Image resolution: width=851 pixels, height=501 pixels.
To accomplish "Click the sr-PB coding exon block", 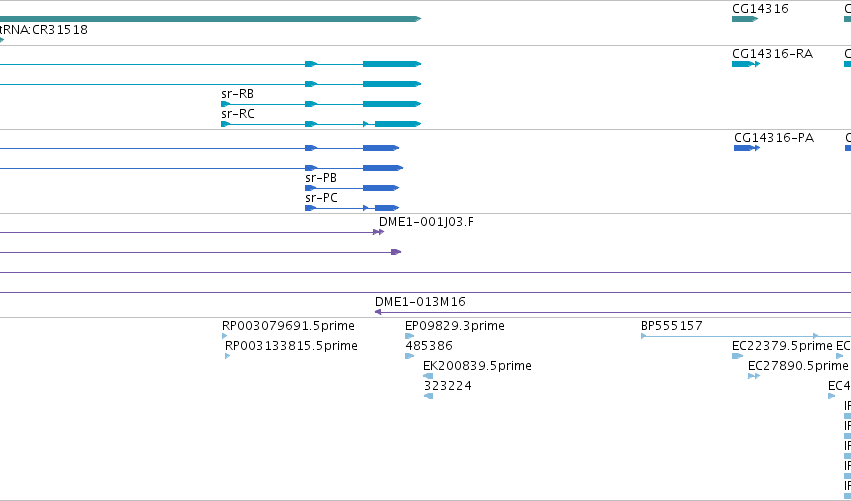I will coord(381,188).
